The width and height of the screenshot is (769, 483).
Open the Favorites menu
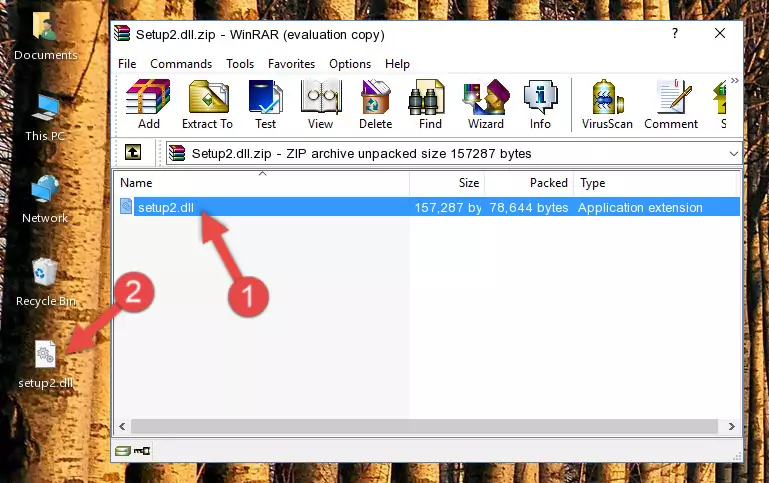[291, 64]
